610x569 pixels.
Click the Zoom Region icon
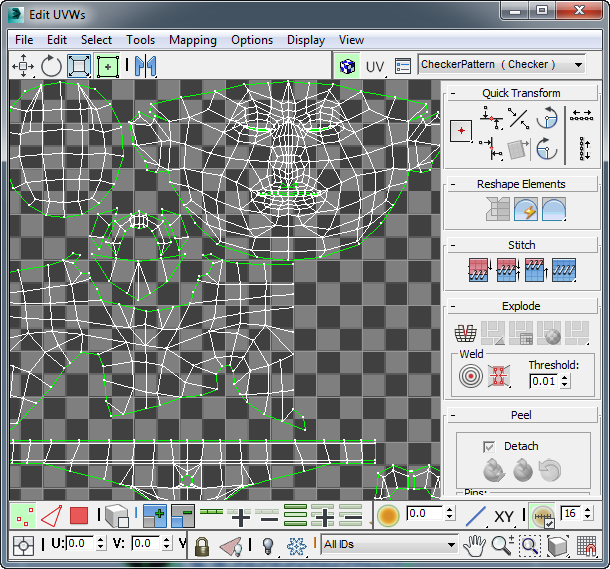point(529,545)
